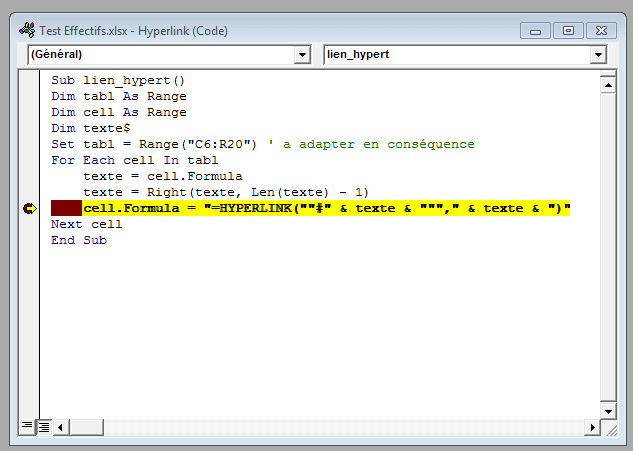Click the highlighted 'cell.Formula' HYPERLINK line
633x451 pixels.
click(327, 208)
